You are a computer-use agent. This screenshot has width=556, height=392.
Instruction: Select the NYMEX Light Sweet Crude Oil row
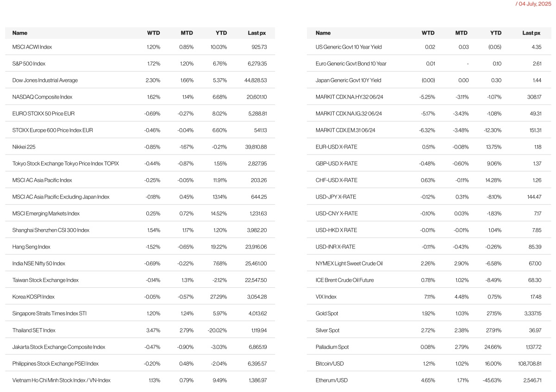click(x=349, y=263)
